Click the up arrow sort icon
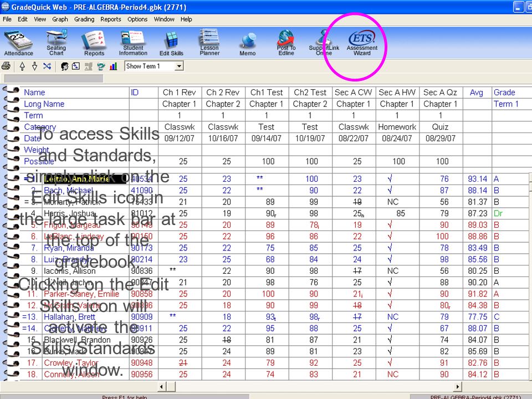The image size is (532, 399). point(22,66)
